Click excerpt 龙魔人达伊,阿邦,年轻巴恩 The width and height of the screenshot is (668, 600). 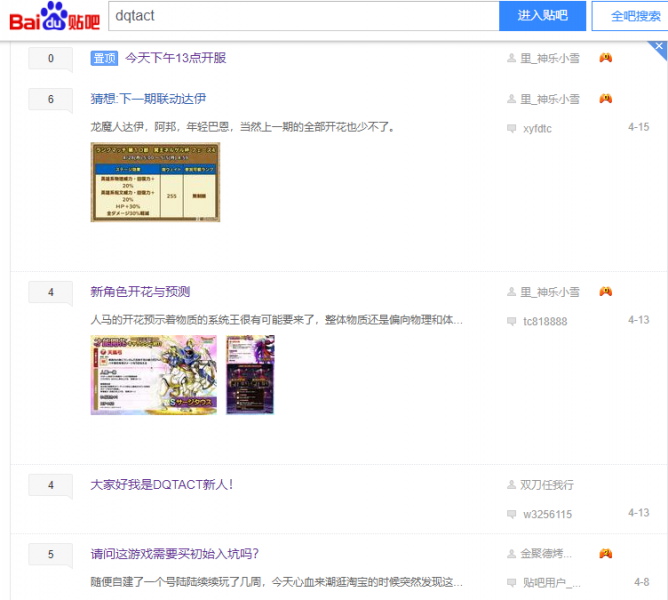[x=242, y=127]
